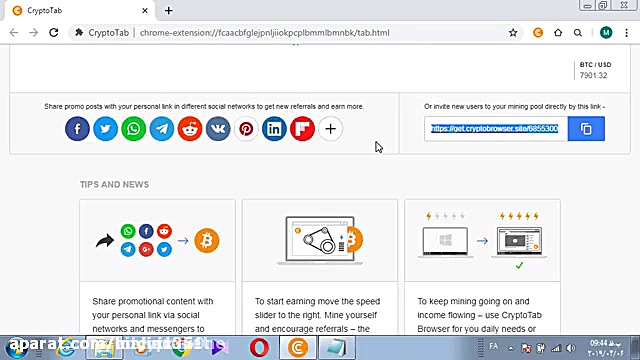Open the social sharing tips card image

click(158, 240)
